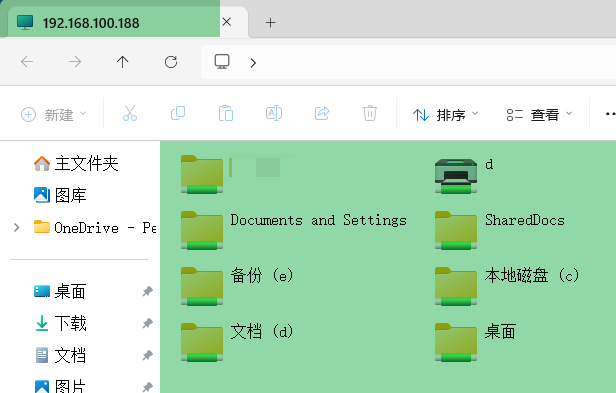Viewport: 616px width, 393px height.
Task: Select the SharedDocs shared folder
Action: pos(500,231)
